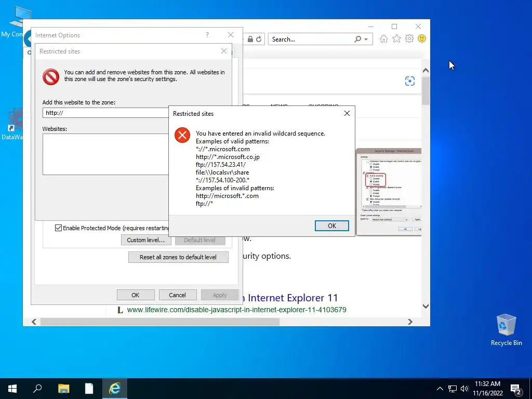Click the vertical scrollbar thumb in IE
Screen dimensions: 532x399
pyautogui.click(x=426, y=91)
